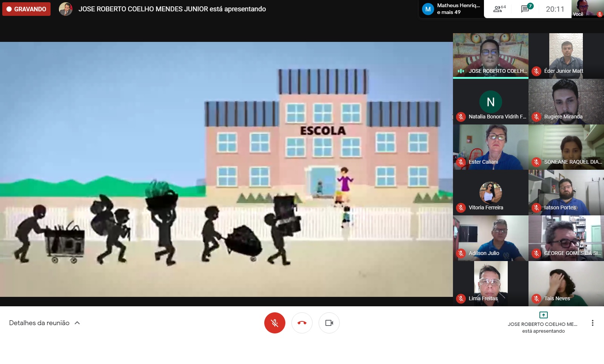604x364 pixels.
Task: Open your own self-view thumbnail labeled Você
Action: (587, 9)
